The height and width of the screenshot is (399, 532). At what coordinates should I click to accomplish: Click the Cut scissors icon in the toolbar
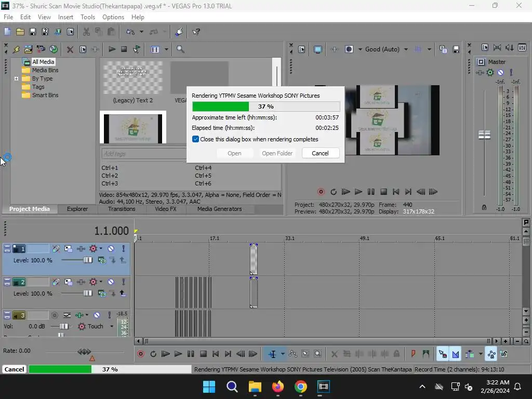(x=86, y=32)
